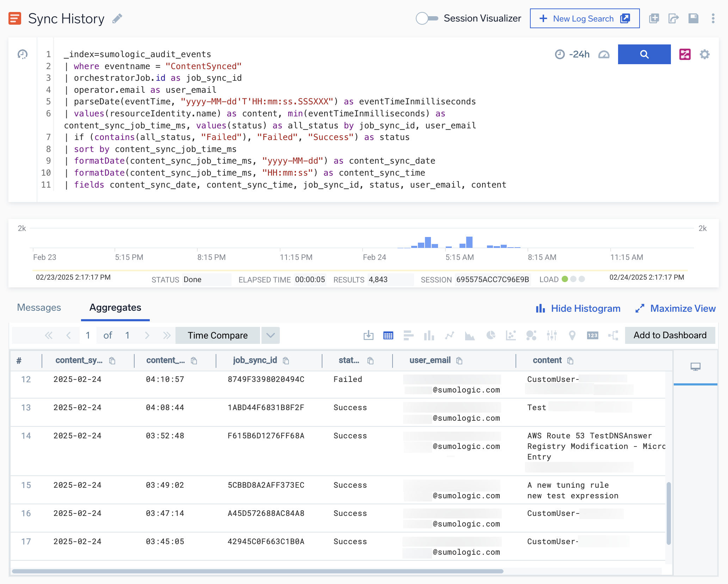Open the three-dot overflow menu
728x584 pixels.
pyautogui.click(x=713, y=18)
